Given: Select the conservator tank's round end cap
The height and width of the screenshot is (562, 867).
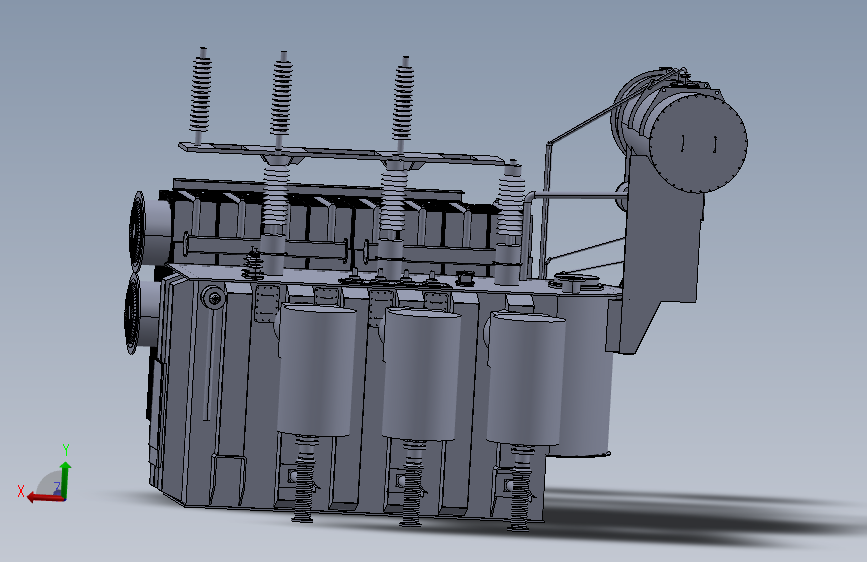Looking at the screenshot, I should [698, 143].
